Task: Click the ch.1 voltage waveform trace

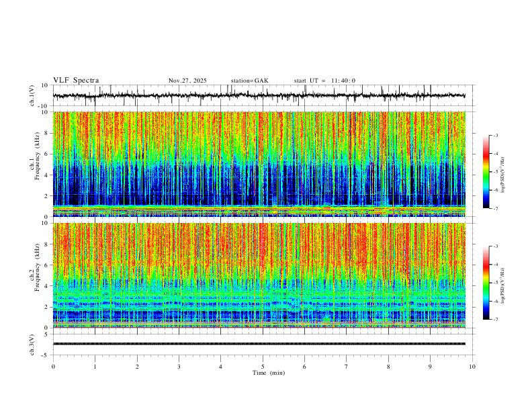Action: [x=259, y=95]
